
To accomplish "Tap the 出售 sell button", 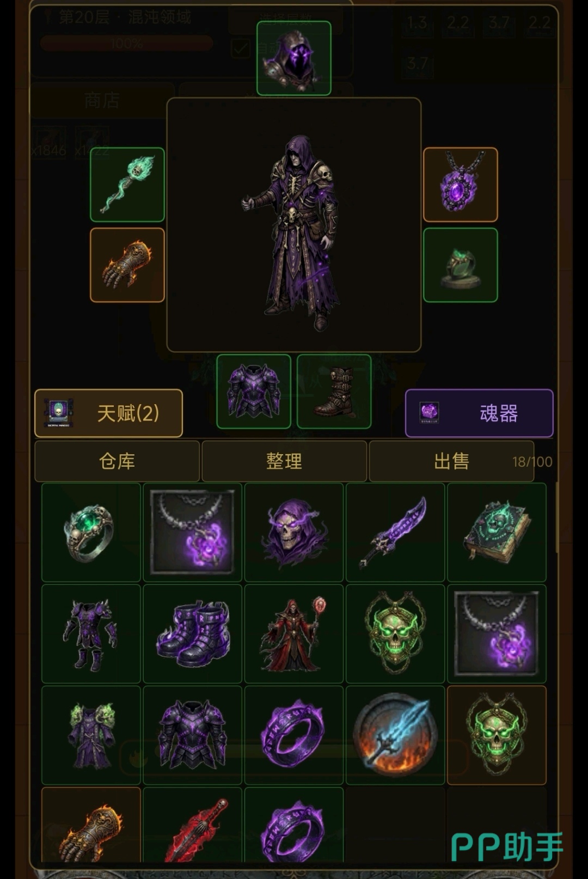I will point(451,461).
